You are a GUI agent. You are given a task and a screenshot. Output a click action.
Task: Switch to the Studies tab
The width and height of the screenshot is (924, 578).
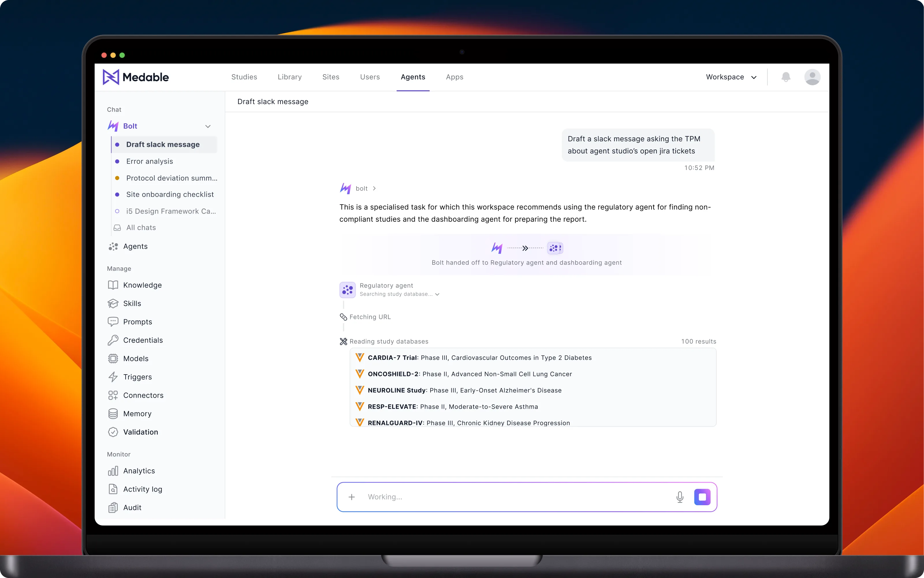pos(244,77)
